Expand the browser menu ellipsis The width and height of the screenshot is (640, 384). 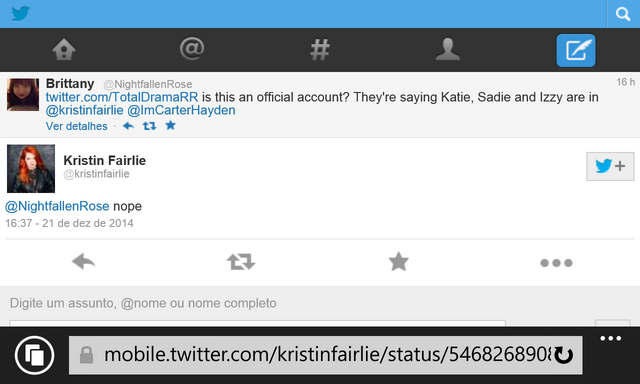610,338
